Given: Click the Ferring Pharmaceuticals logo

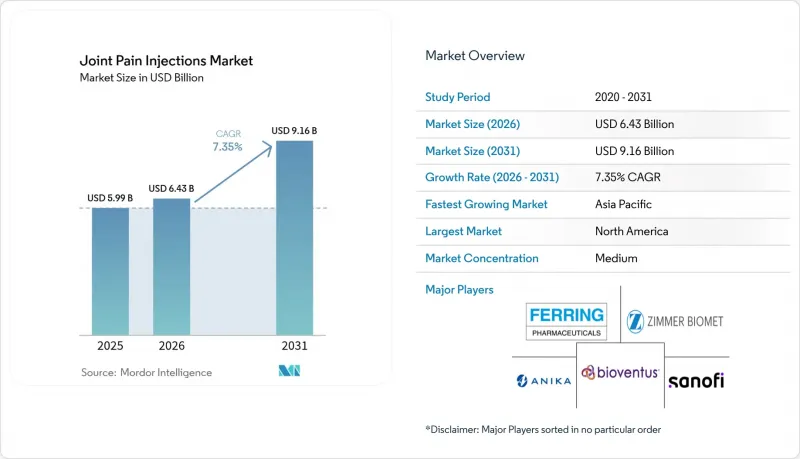Looking at the screenshot, I should [x=566, y=321].
